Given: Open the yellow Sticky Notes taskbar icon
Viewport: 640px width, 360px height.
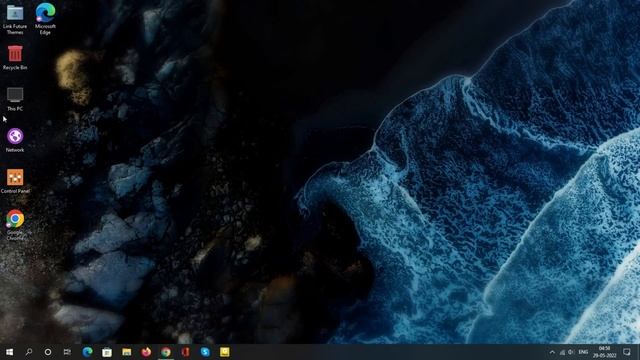Looking at the screenshot, I should click(224, 352).
